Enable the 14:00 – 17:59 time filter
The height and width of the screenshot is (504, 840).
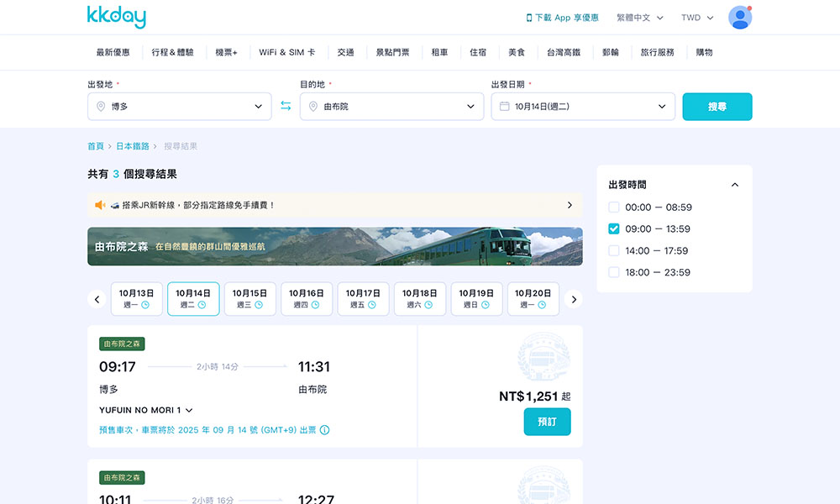(x=614, y=250)
